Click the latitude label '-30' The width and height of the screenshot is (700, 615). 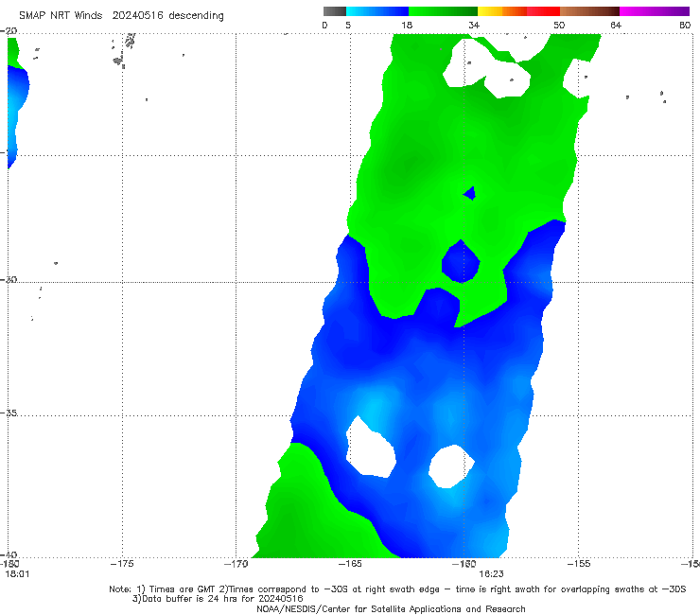click(9, 279)
